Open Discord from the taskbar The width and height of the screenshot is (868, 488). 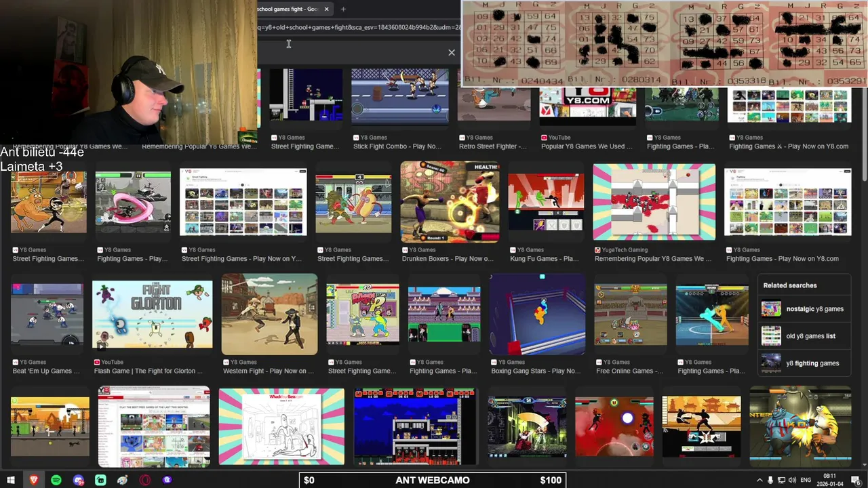[79, 480]
